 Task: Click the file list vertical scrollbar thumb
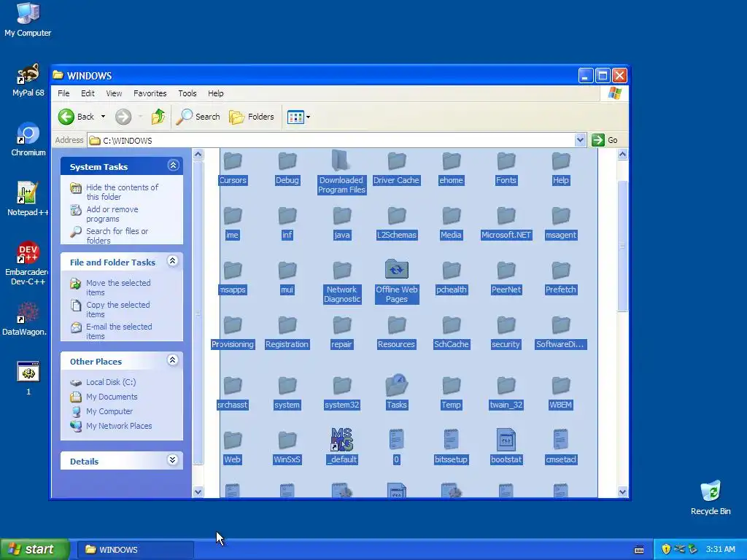pyautogui.click(x=622, y=246)
